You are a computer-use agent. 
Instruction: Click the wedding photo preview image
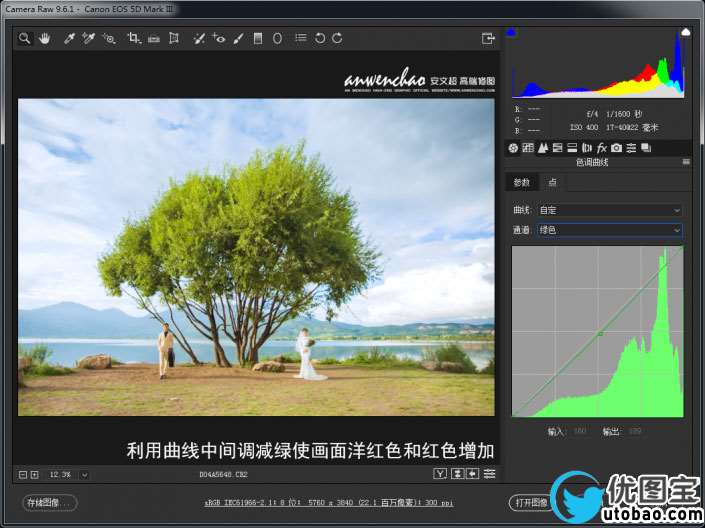tap(256, 257)
